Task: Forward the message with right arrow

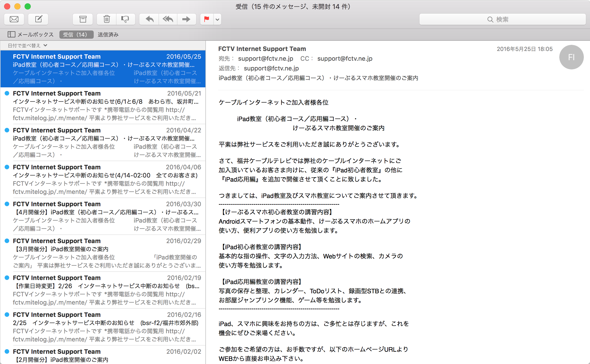Action: click(x=186, y=19)
